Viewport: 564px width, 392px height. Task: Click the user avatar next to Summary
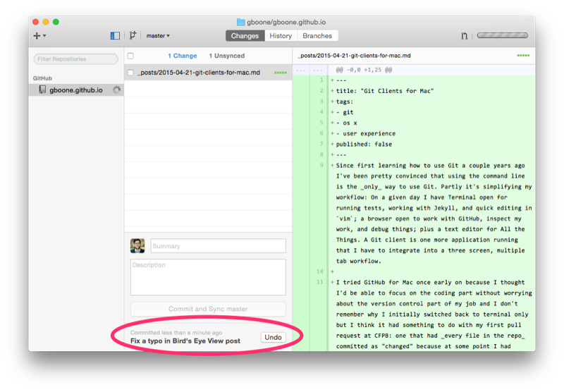pos(137,245)
